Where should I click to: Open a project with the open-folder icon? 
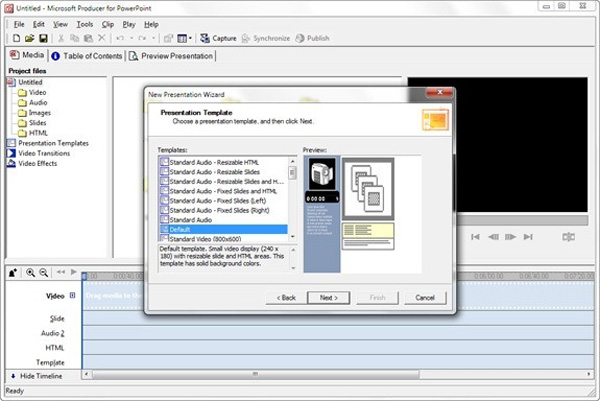29,38
